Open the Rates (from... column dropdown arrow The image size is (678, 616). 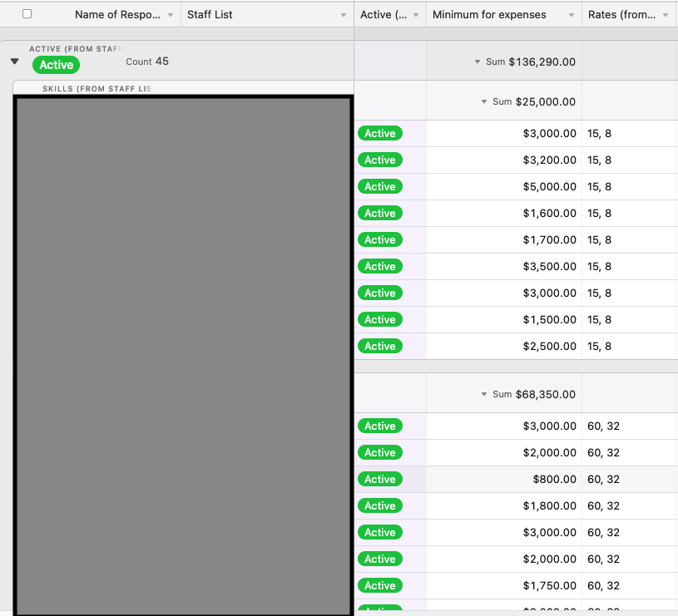tap(665, 15)
